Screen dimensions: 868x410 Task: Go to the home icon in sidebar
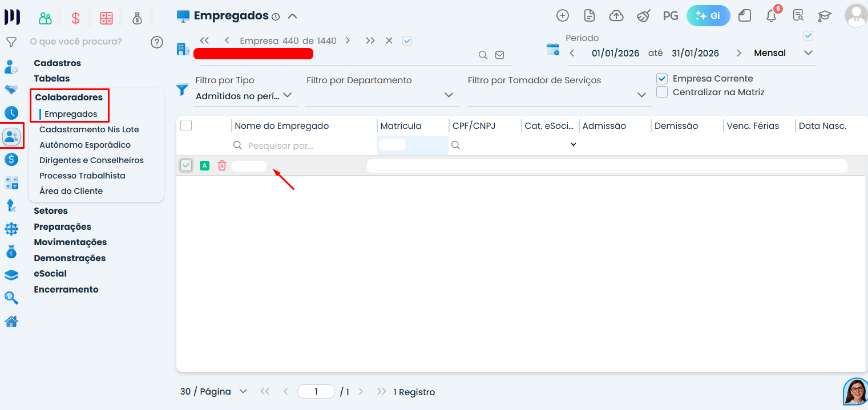click(x=11, y=322)
